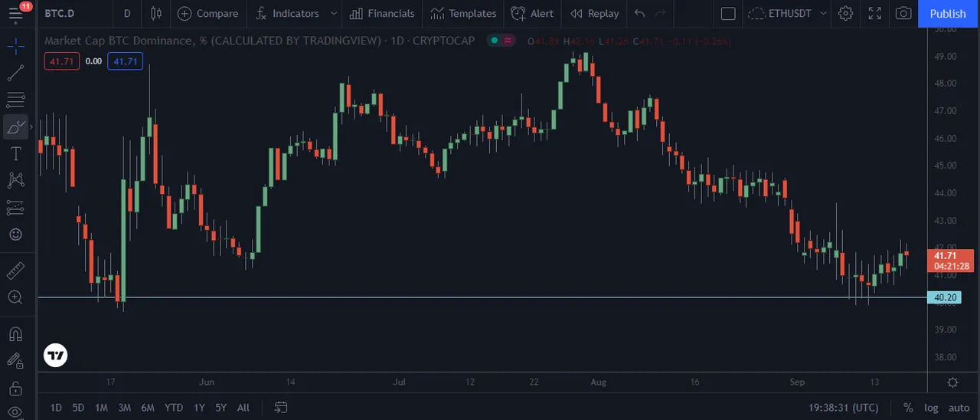Open the emoji icons tool
The height and width of the screenshot is (420, 980).
pos(15,235)
